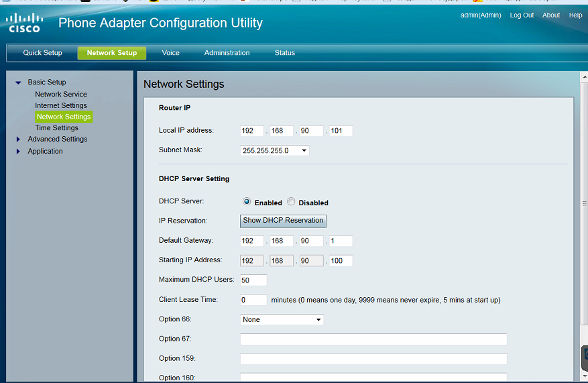Open Time Settings in sidebar
Screen dimensions: 588x383
[56, 127]
